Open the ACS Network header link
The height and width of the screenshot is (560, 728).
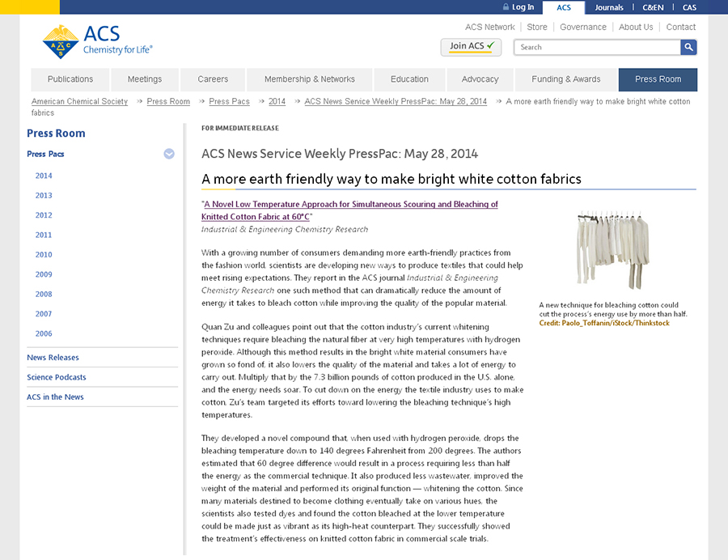tap(489, 27)
